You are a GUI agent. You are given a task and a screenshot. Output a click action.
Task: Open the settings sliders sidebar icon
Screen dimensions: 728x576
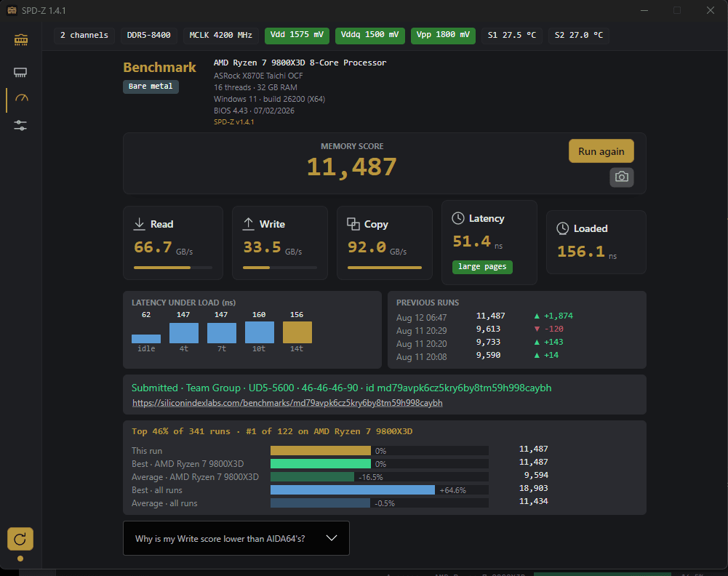(x=20, y=125)
